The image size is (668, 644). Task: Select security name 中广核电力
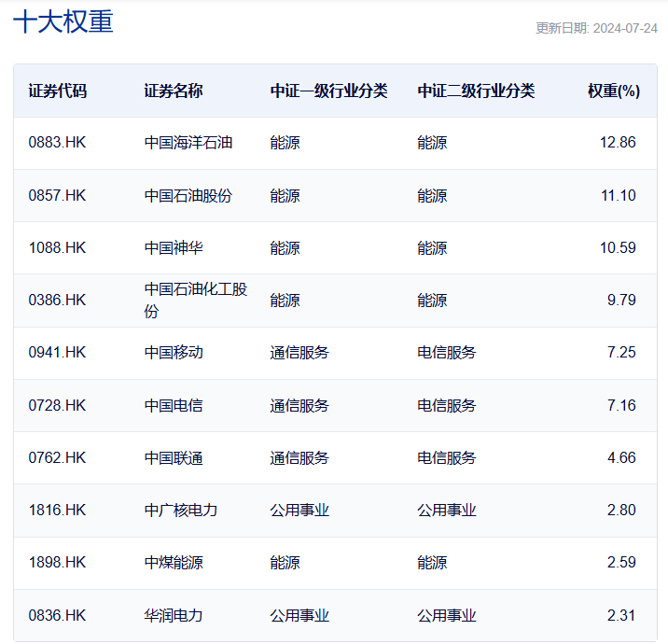(x=181, y=511)
